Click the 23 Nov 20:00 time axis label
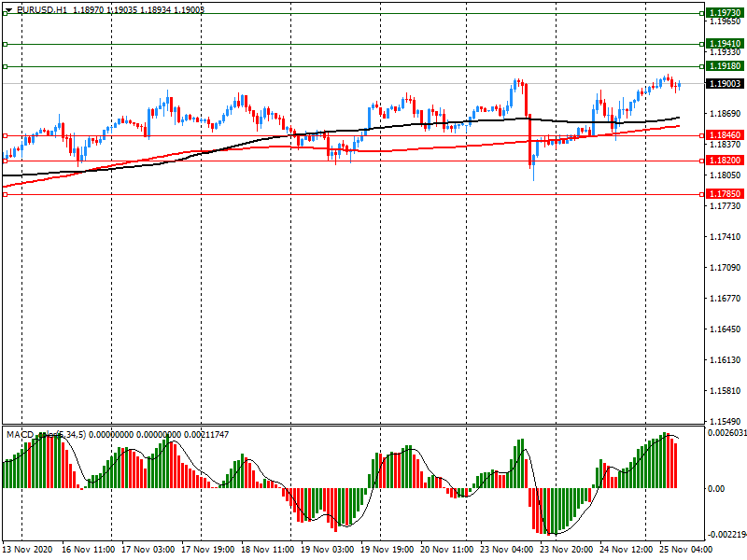747x560 pixels. pos(567,550)
